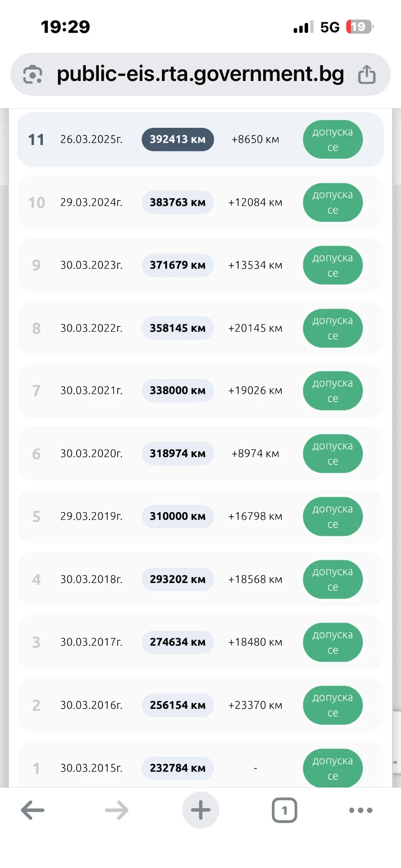401x868 pixels.
Task: Select the +18568 км mileage difference
Action: tap(255, 580)
